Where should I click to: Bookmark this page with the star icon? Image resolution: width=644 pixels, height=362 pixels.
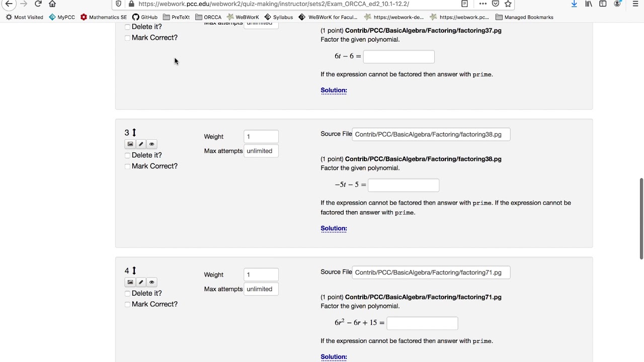point(508,4)
